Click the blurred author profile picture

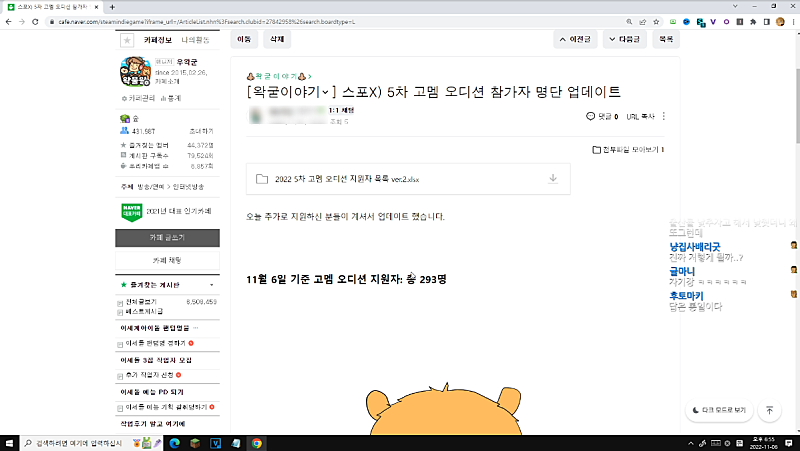click(x=256, y=116)
